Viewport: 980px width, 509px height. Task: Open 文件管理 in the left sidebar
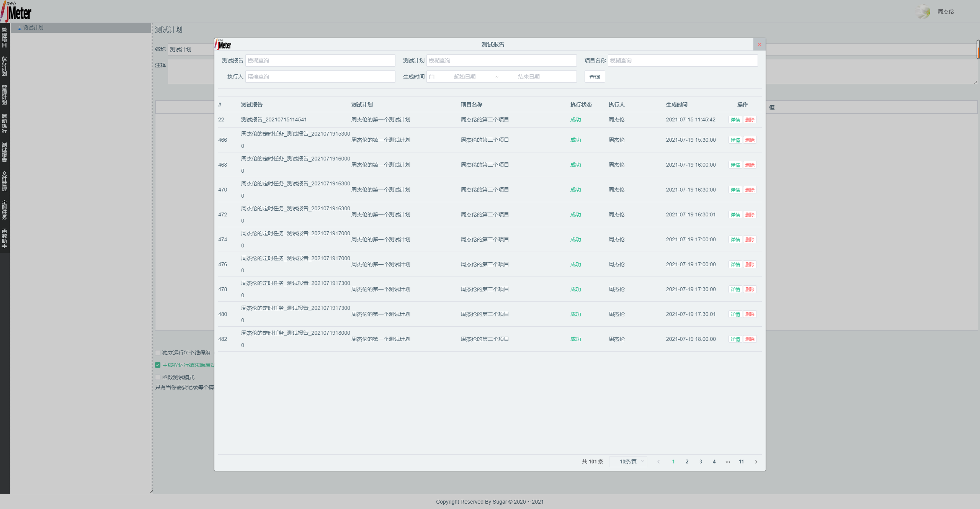pos(4,181)
